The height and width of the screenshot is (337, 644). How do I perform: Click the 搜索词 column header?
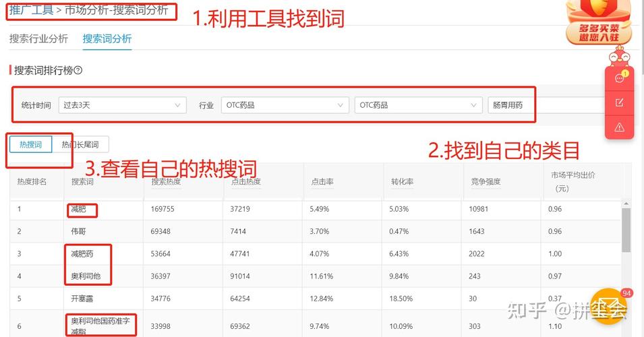click(x=82, y=181)
